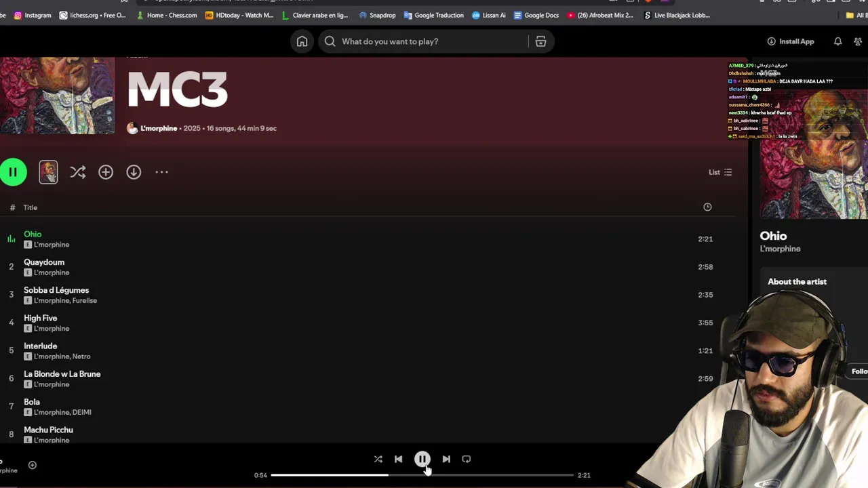Open more options three-dot menu
This screenshot has width=868, height=488.
point(161,172)
